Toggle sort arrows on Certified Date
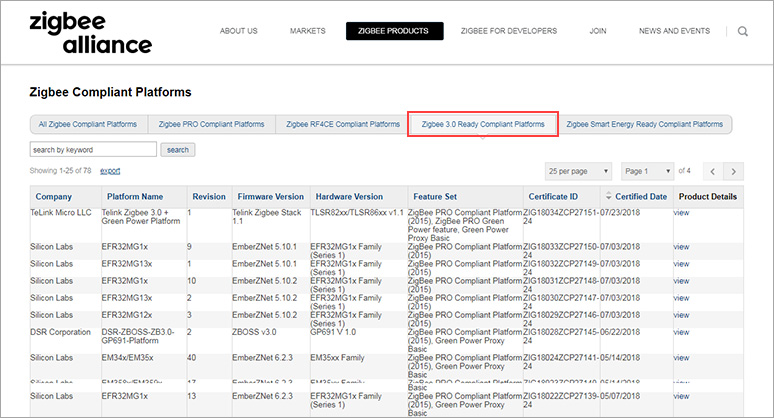 pos(608,196)
